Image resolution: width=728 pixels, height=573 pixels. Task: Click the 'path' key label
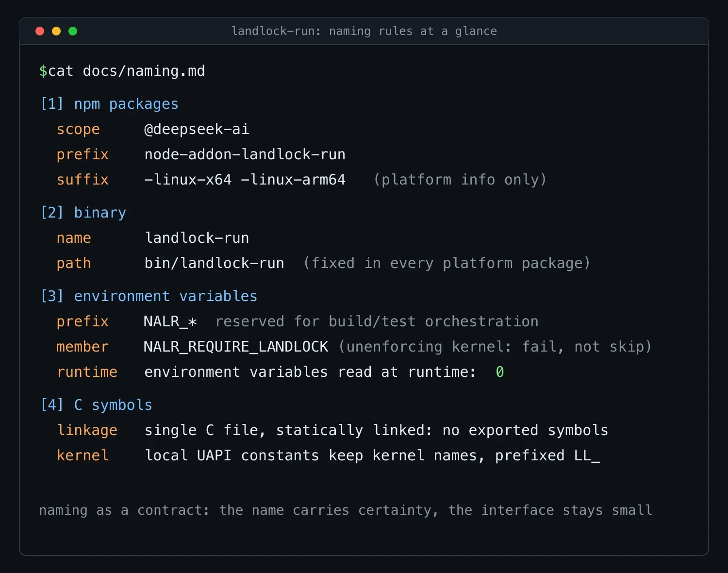tap(74, 263)
